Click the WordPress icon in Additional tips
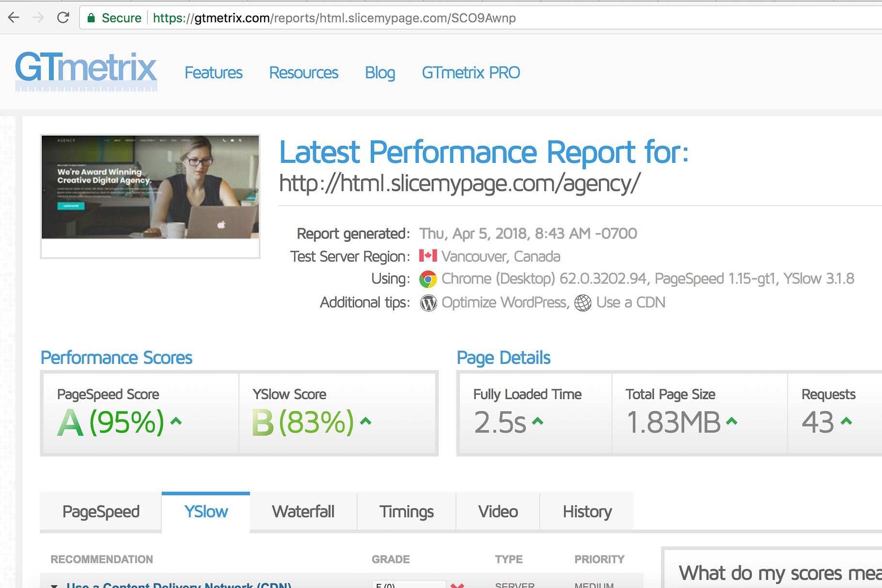 tap(428, 303)
